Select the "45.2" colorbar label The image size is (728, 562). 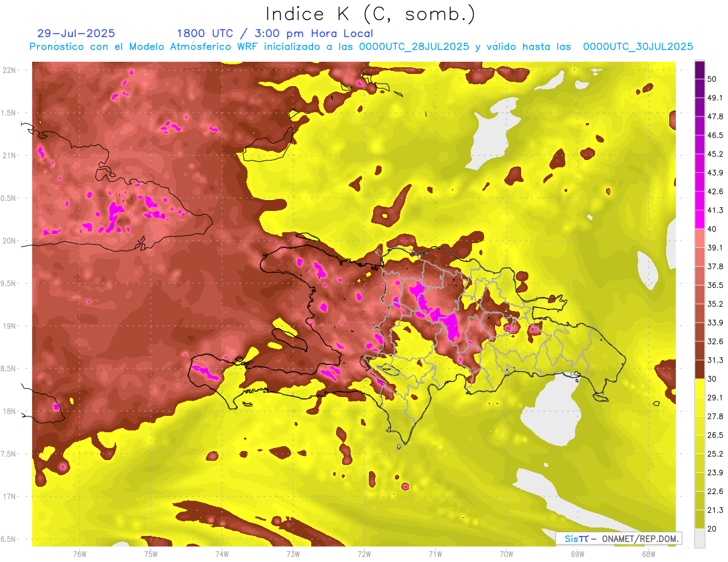715,154
